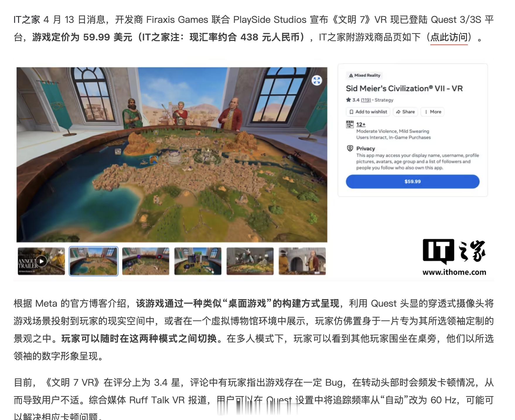Click the text Users Interact, In-Game Purchases
The width and height of the screenshot is (515, 420).
393,137
